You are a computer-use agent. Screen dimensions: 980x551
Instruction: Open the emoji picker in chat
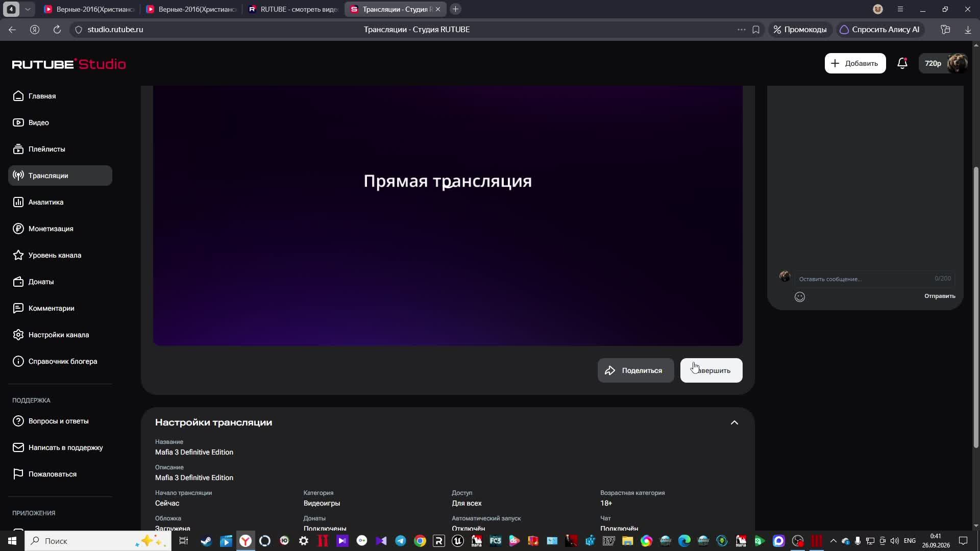tap(799, 297)
